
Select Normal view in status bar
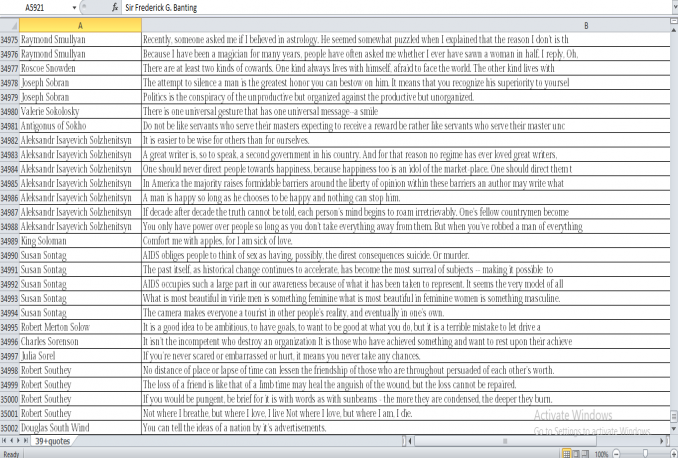pos(567,453)
